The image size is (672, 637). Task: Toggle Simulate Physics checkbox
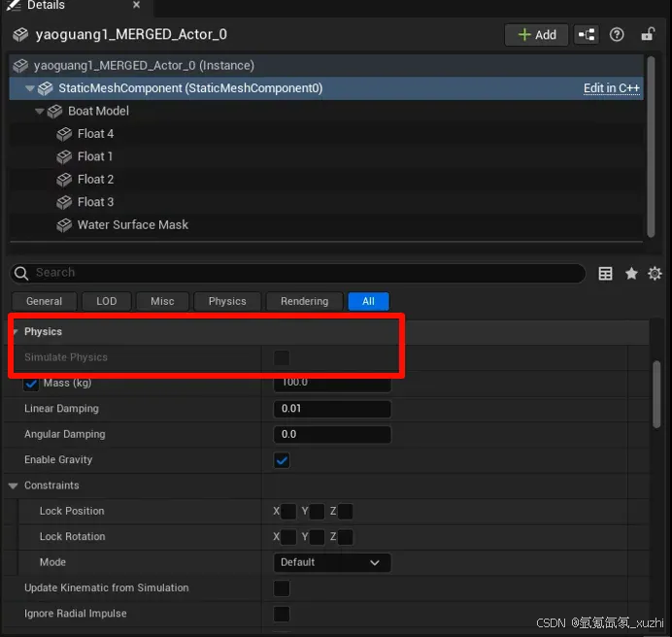(282, 358)
